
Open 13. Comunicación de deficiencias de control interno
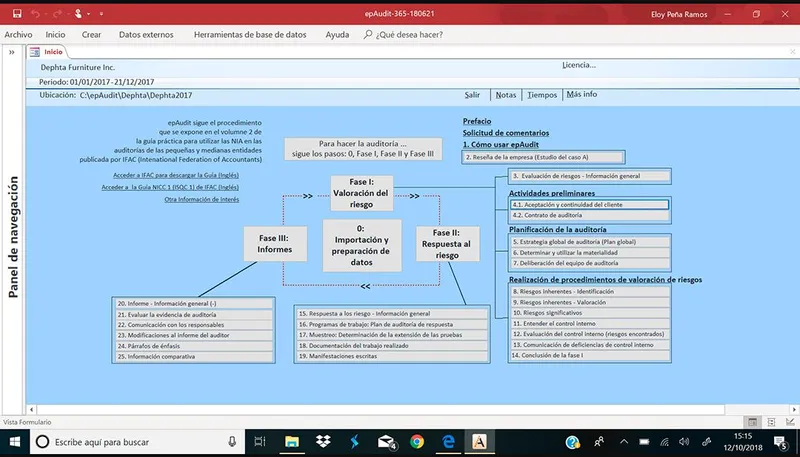(x=589, y=345)
